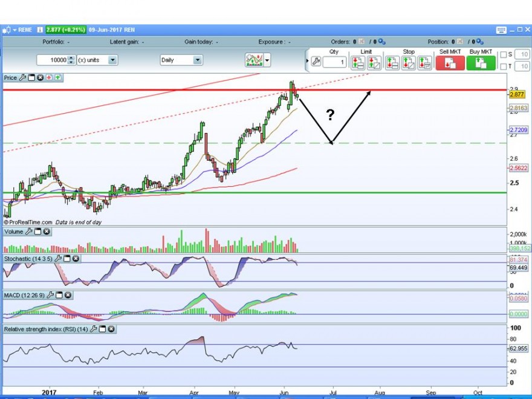Click the Buy MKT button
This screenshot has width=532, height=399.
click(481, 63)
